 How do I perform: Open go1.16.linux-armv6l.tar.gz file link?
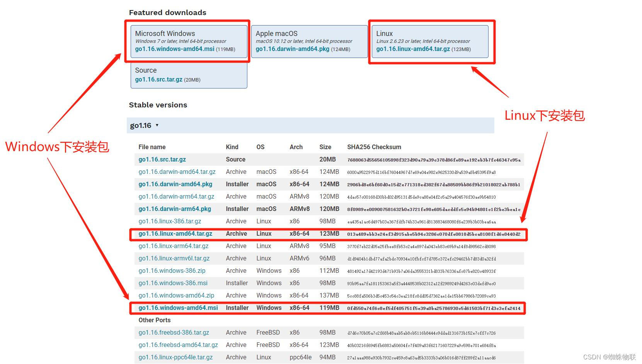click(174, 258)
